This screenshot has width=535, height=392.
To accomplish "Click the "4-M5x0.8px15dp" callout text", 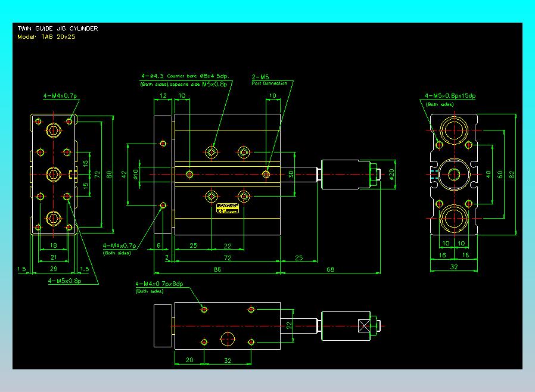I will point(450,96).
